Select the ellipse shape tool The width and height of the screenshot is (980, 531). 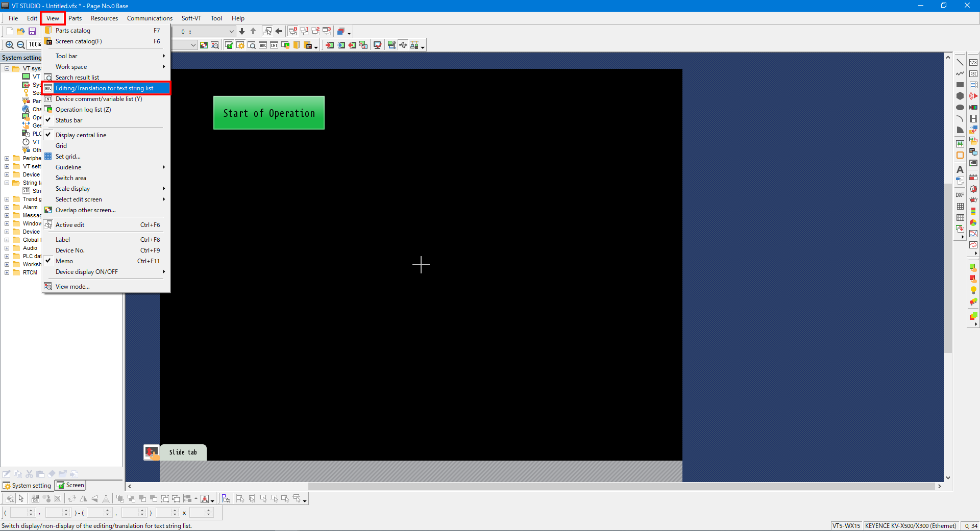click(960, 107)
